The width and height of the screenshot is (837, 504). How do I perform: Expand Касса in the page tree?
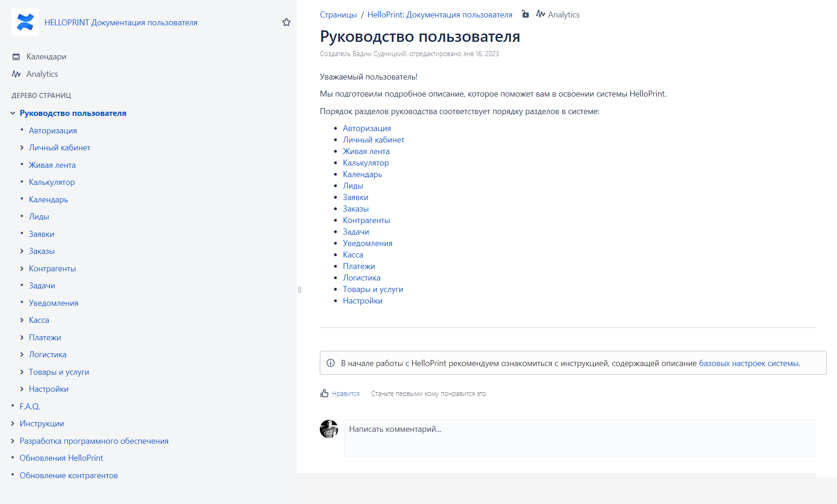[x=22, y=320]
